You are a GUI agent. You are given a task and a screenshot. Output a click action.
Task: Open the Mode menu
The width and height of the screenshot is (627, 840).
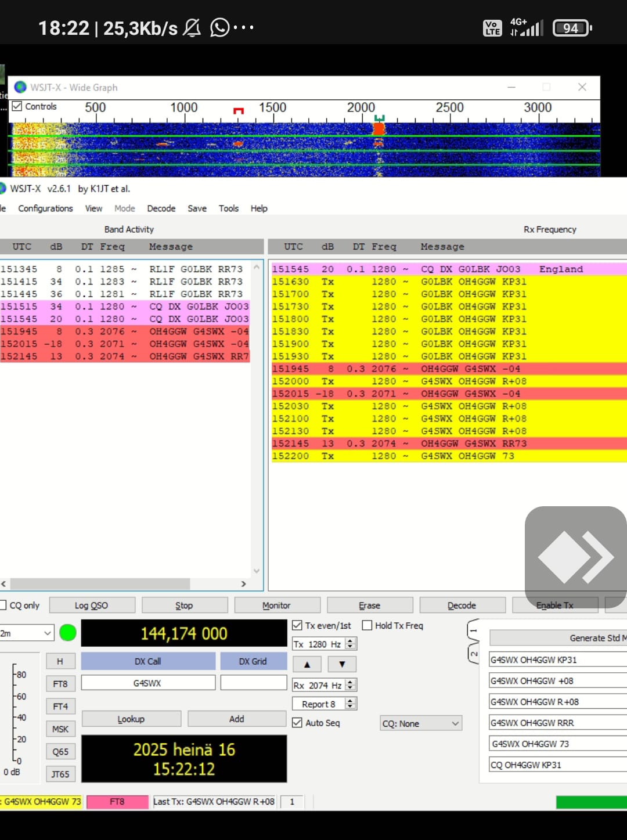(x=124, y=208)
